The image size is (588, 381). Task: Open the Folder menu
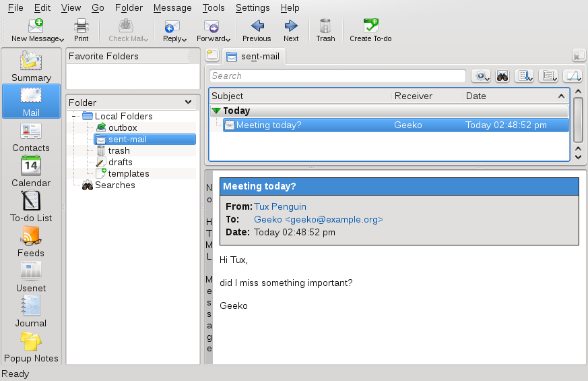coord(129,8)
